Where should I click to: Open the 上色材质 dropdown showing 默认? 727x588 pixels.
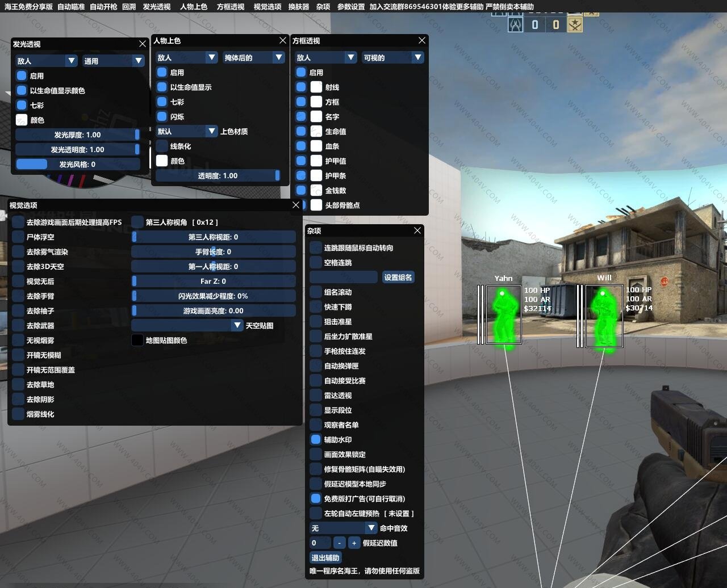point(187,131)
